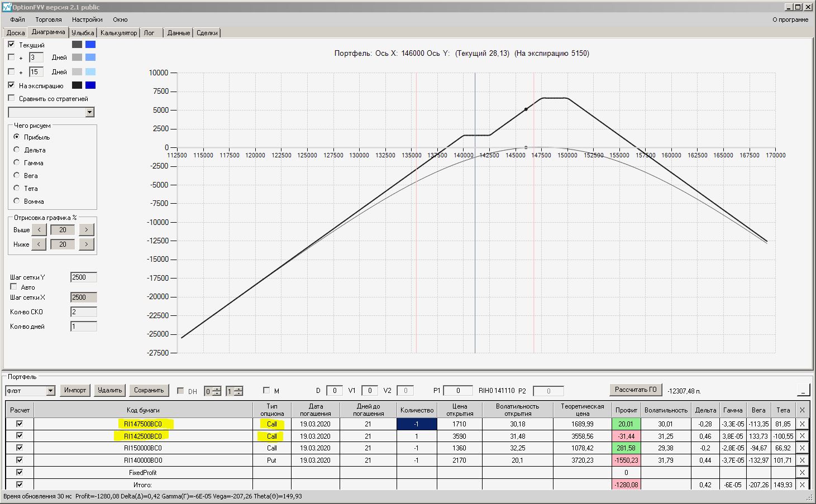The height and width of the screenshot is (504, 816).
Task: Click the OptionFVV app icon in title bar
Action: pos(7,7)
